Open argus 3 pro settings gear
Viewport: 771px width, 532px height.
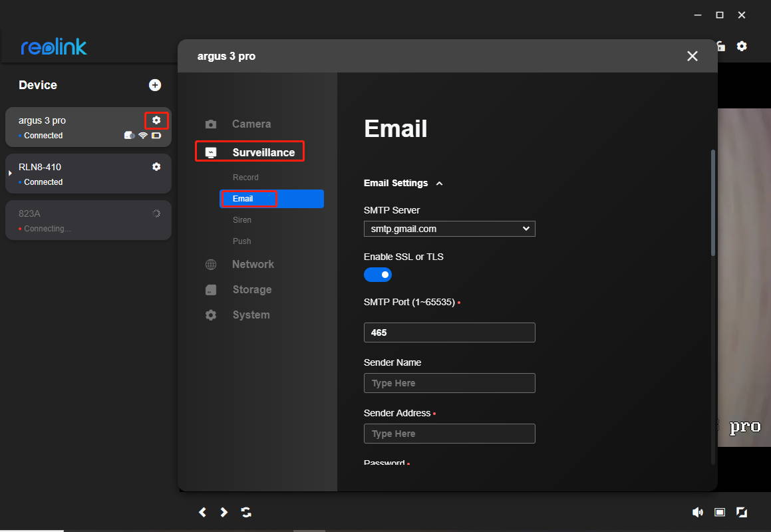coord(156,120)
